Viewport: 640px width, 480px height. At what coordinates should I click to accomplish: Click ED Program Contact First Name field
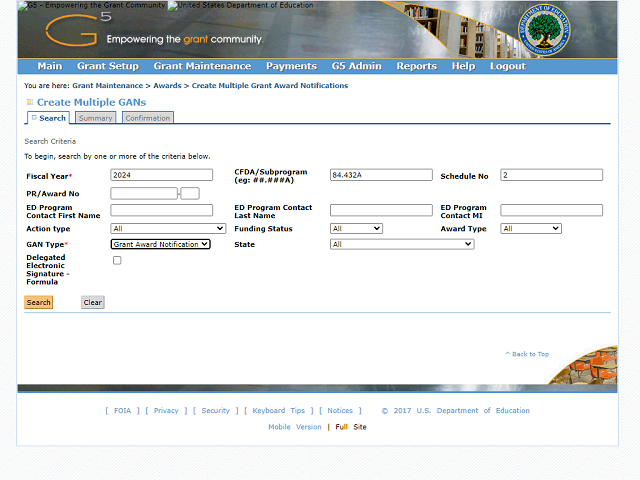point(162,210)
